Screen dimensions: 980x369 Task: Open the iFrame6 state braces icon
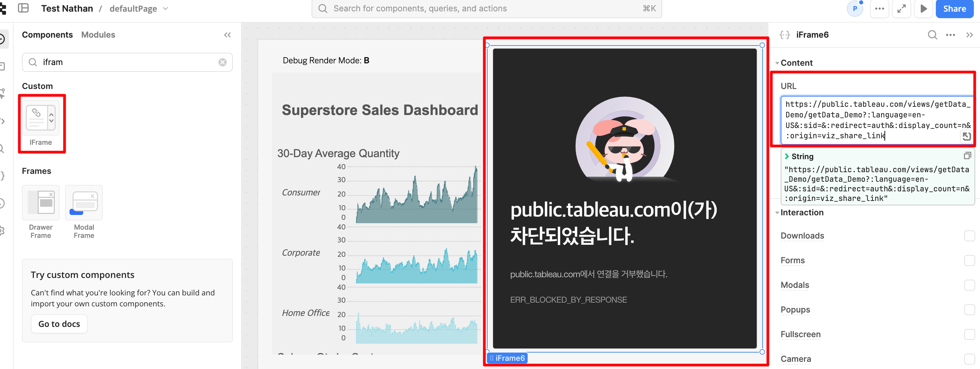point(785,35)
